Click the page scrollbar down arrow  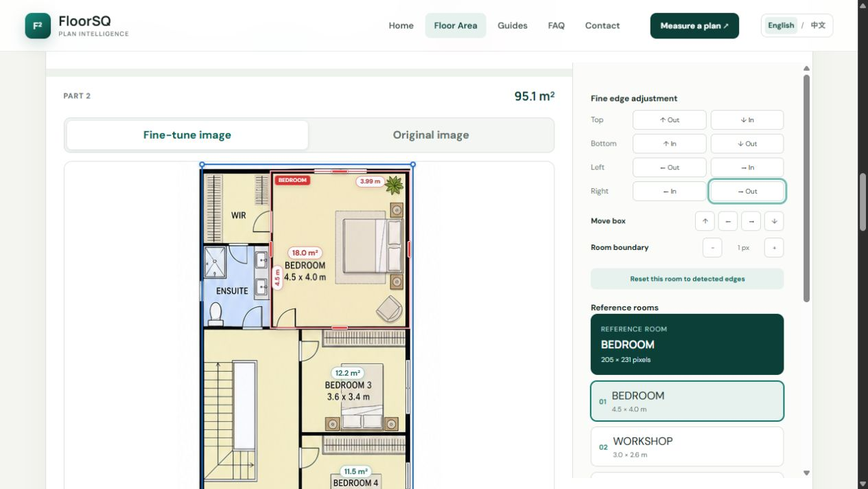click(863, 484)
